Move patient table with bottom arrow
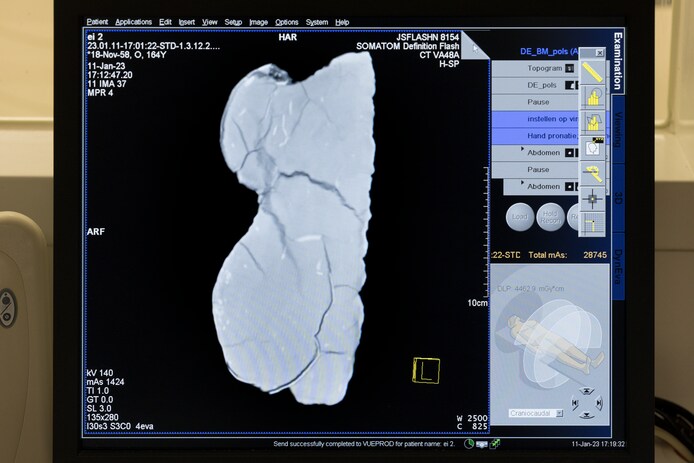The image size is (694, 463). click(586, 415)
